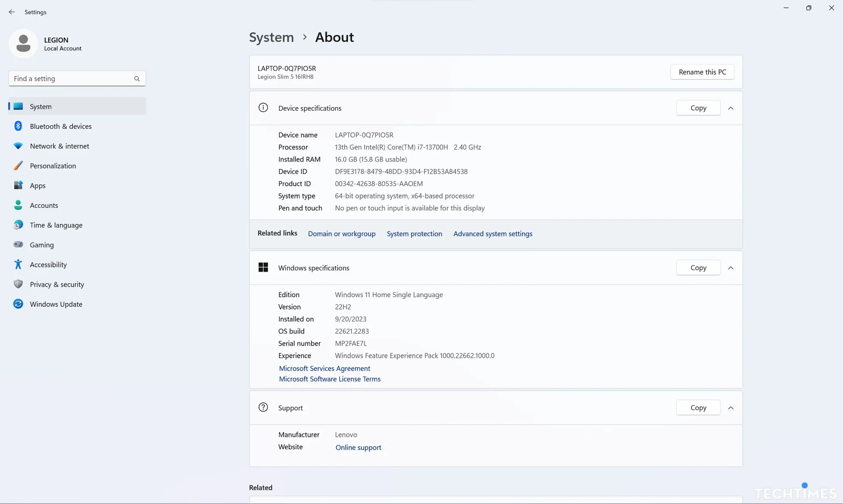Copy the Device specifications
The height and width of the screenshot is (504, 843).
698,108
